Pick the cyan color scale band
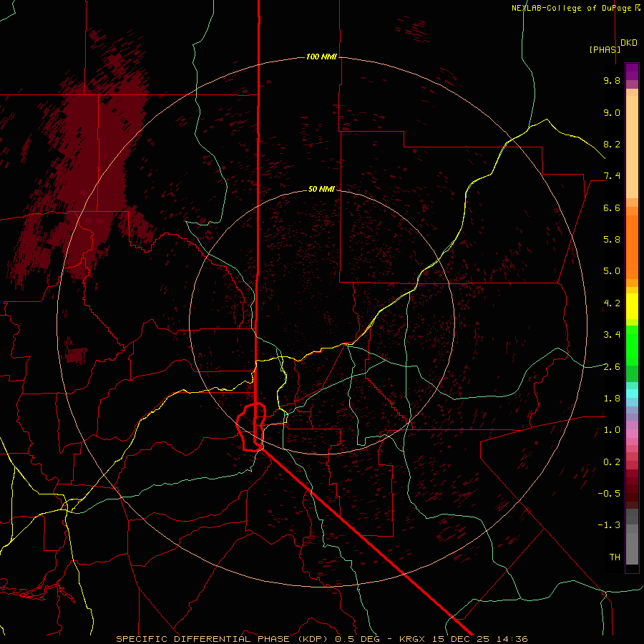The width and height of the screenshot is (644, 644). coord(632,394)
